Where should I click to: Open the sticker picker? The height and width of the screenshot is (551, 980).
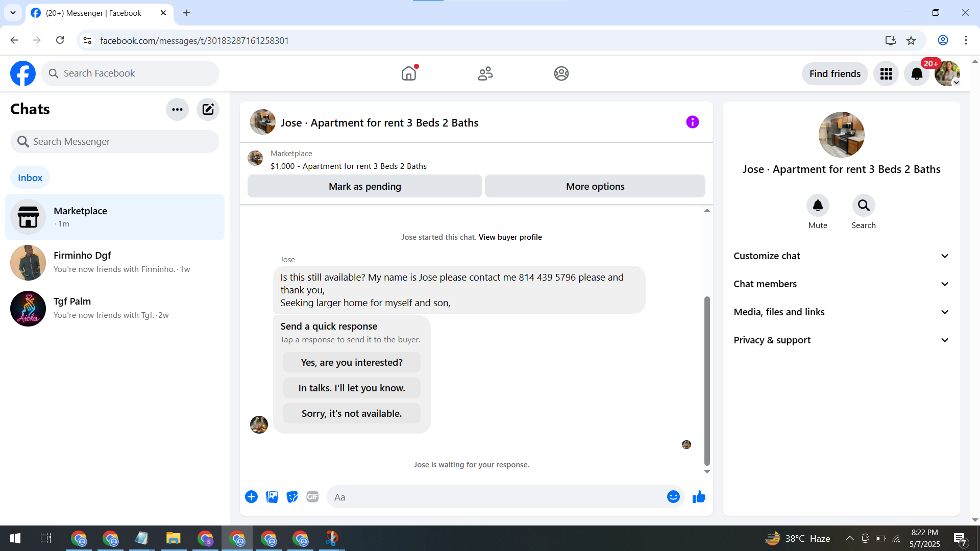pos(292,497)
